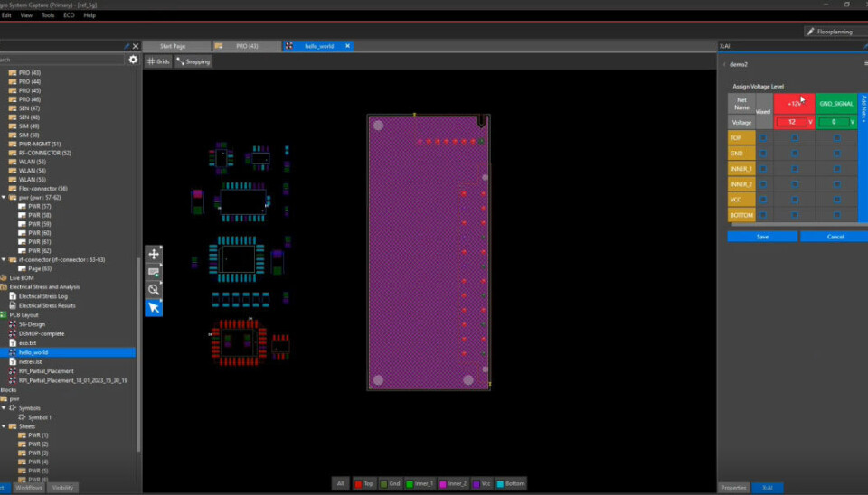
Task: Check GND layer under +12V column
Action: 795,154
